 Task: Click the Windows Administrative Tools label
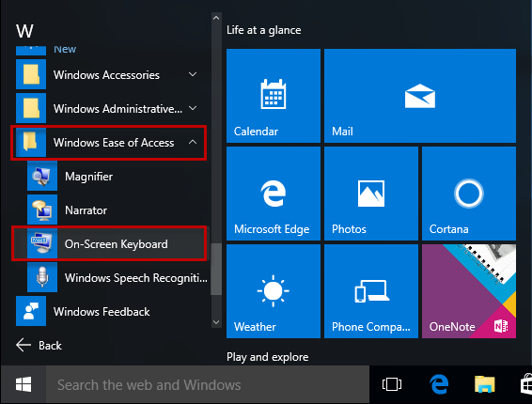[x=117, y=109]
